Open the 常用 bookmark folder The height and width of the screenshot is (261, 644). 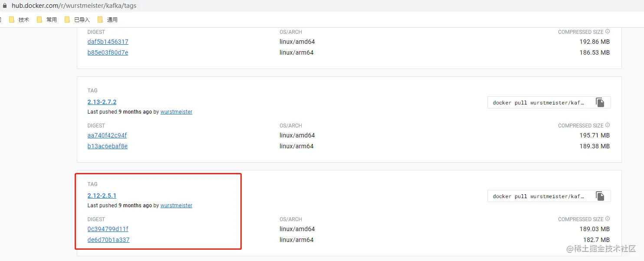[x=47, y=20]
